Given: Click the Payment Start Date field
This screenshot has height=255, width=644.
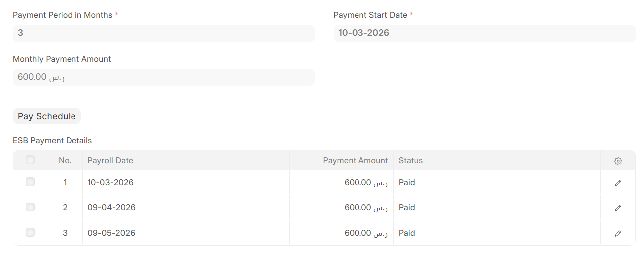Looking at the screenshot, I should click(x=484, y=33).
